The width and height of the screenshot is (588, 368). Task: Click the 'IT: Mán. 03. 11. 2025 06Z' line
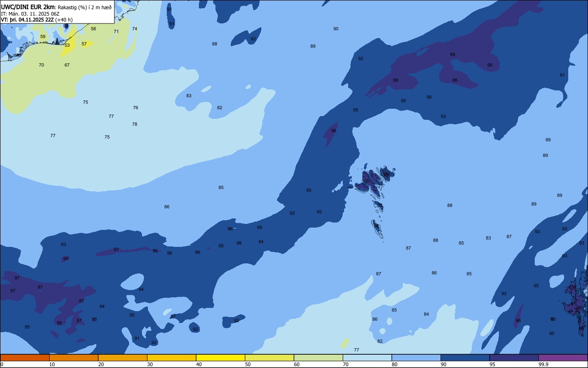[x=30, y=14]
